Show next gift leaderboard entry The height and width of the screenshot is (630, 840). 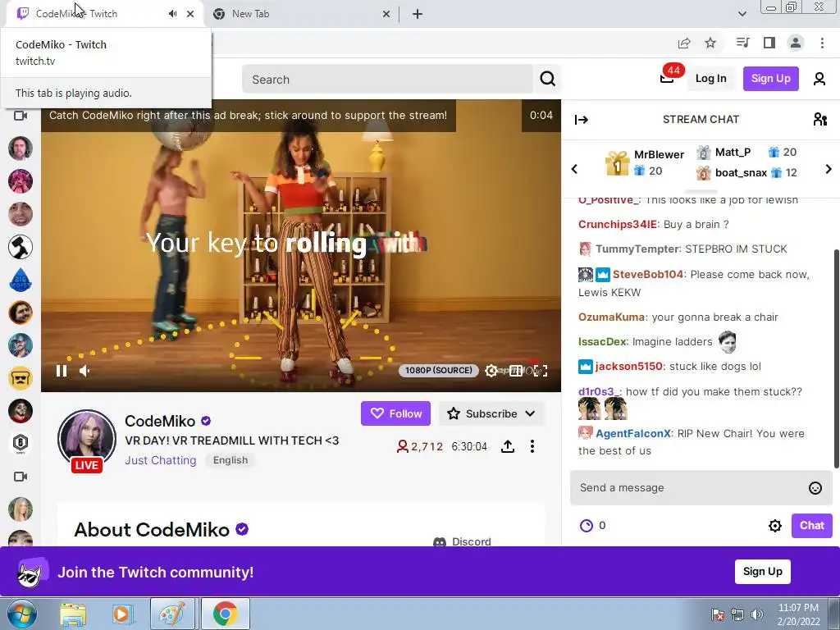coord(829,169)
